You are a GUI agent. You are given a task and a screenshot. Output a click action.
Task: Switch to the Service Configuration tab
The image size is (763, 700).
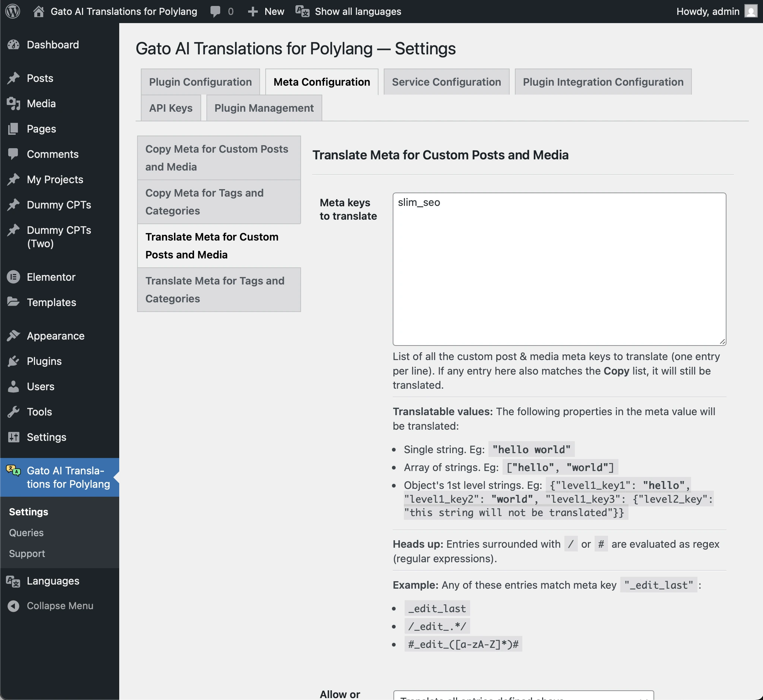click(x=446, y=82)
